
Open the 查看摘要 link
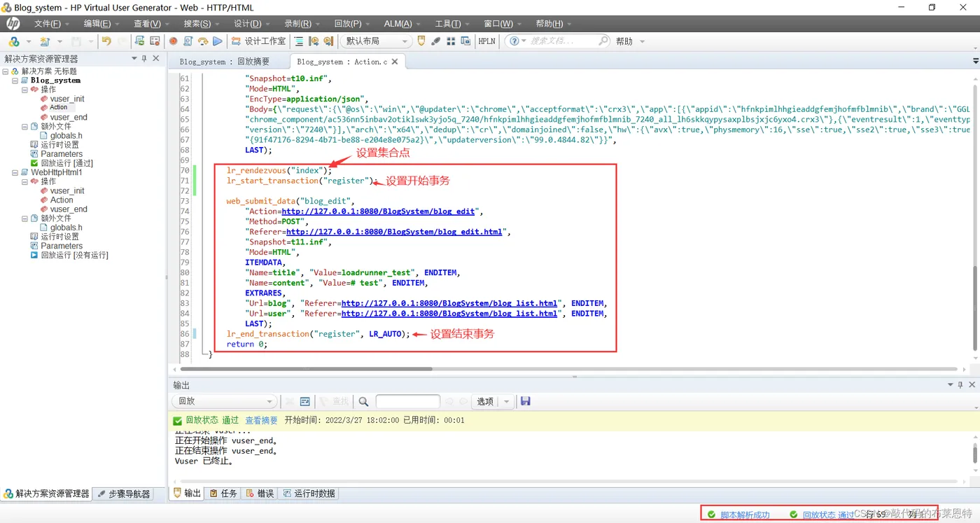tap(261, 420)
